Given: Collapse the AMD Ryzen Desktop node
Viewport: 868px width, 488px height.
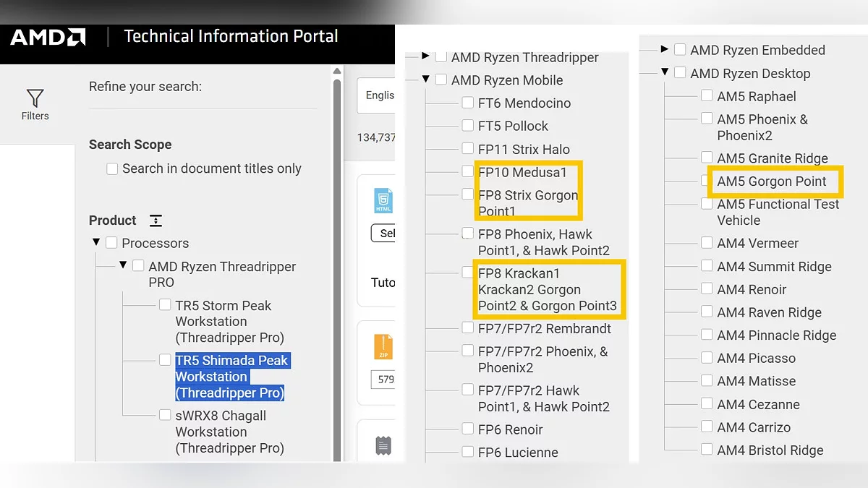Looking at the screenshot, I should pos(665,72).
